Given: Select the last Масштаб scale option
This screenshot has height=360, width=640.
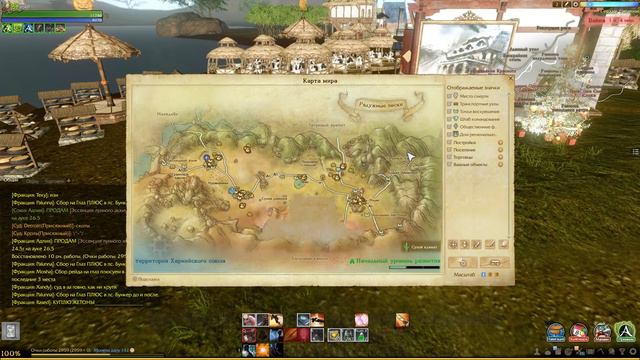Looking at the screenshot, I should coord(497,275).
